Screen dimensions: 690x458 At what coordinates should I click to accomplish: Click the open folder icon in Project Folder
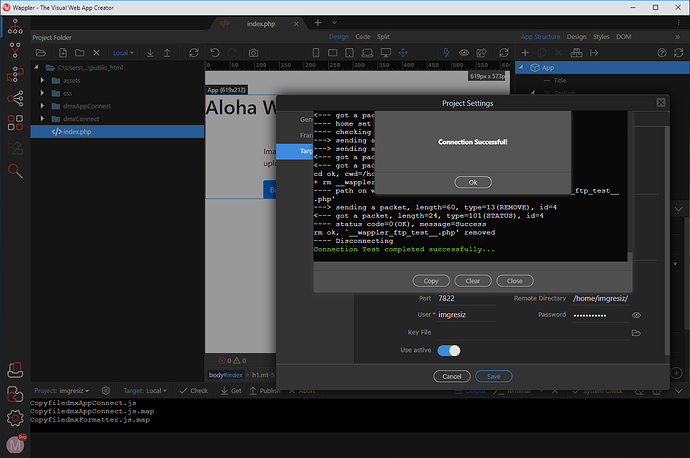(x=40, y=53)
